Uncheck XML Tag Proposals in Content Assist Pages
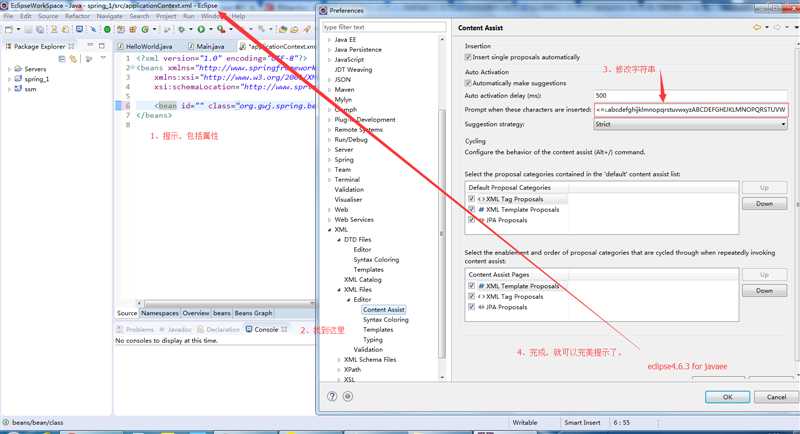The height and width of the screenshot is (434, 800). pos(471,296)
